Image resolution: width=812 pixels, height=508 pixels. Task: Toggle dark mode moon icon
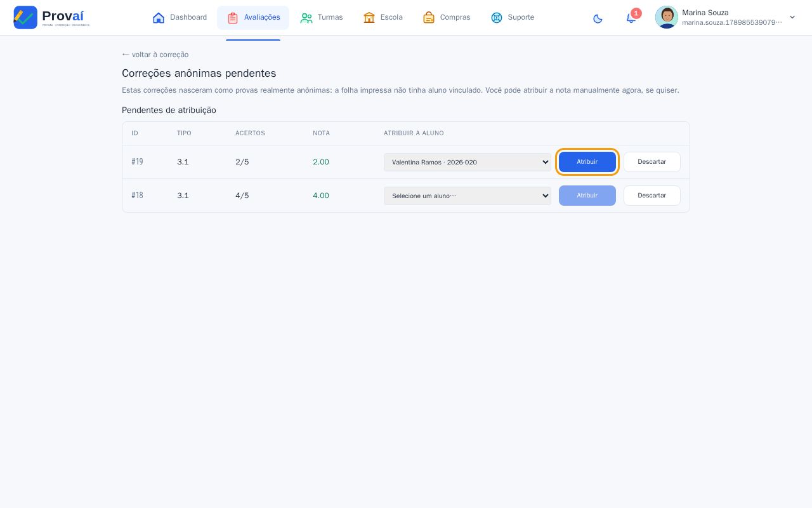(598, 18)
